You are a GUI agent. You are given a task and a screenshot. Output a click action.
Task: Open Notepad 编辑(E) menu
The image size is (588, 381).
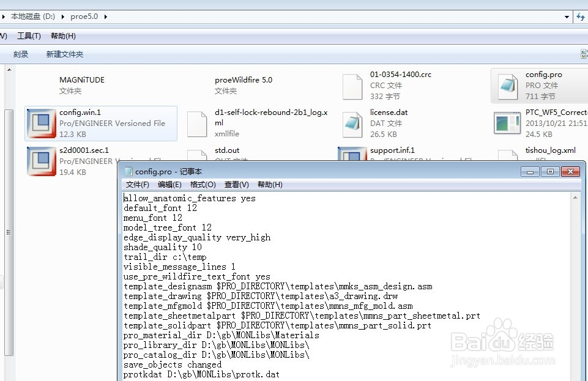click(169, 184)
